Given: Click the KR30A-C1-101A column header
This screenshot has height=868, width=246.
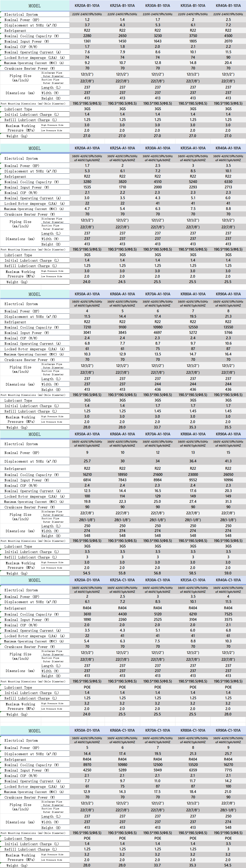Looking at the screenshot, I should (158, 580).
